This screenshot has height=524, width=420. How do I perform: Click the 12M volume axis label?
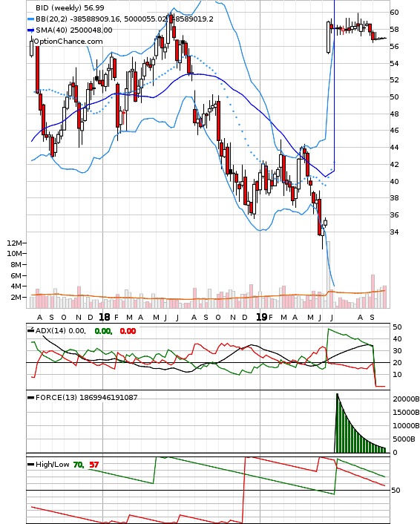tap(14, 243)
